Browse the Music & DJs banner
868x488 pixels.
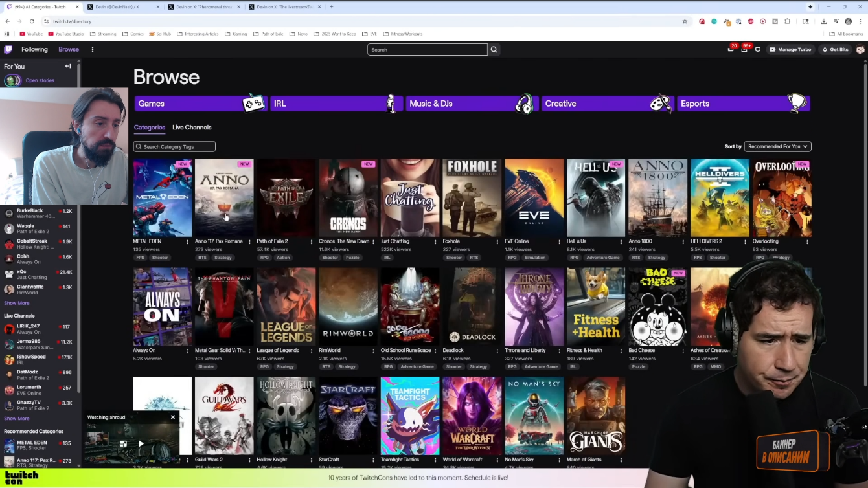[472, 104]
